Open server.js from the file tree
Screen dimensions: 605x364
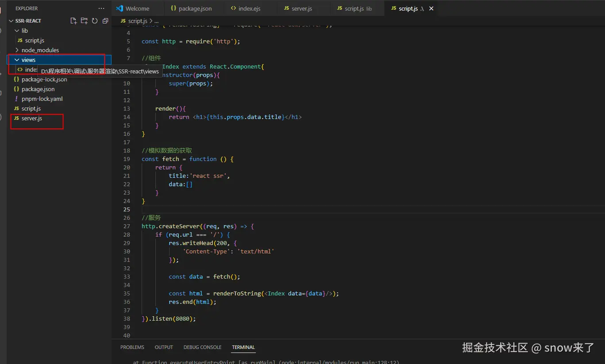31,118
